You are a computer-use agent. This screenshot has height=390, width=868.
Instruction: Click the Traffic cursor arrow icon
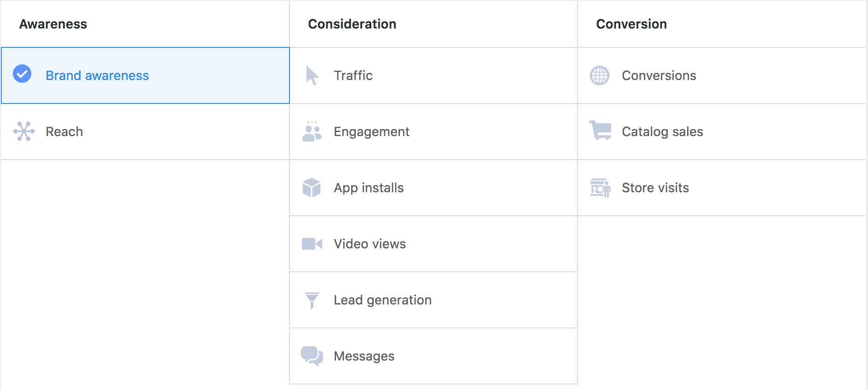coord(312,75)
